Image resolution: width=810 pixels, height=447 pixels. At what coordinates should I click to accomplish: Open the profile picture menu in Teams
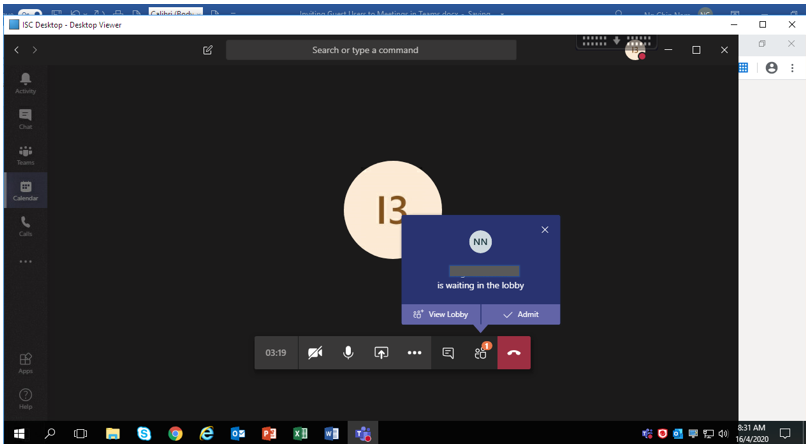(x=635, y=50)
